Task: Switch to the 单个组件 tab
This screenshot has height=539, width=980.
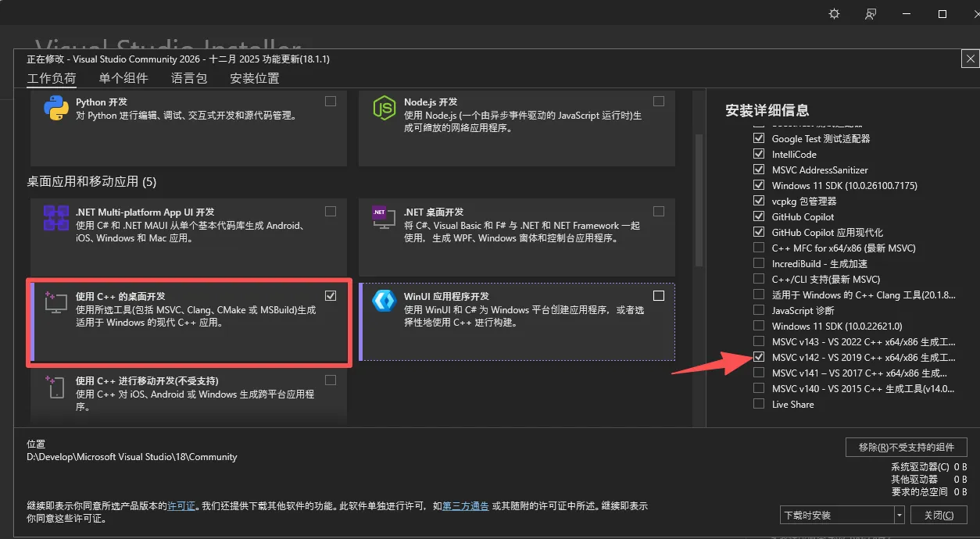Action: [123, 78]
